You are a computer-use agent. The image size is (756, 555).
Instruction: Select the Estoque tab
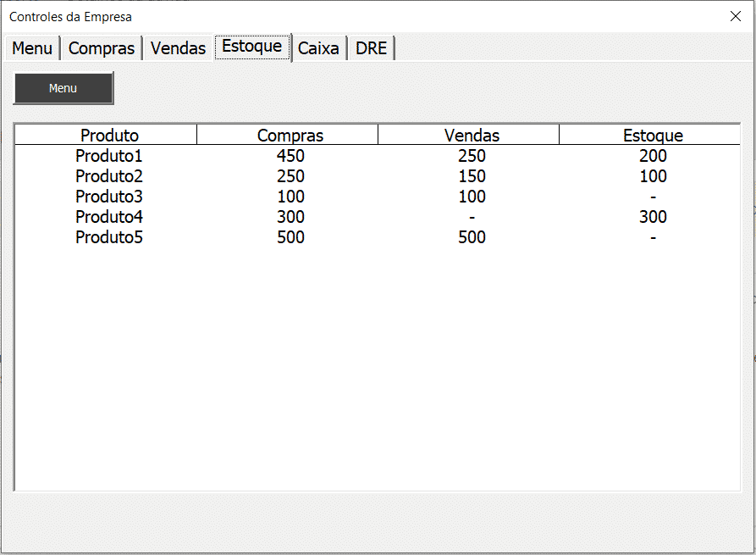251,47
